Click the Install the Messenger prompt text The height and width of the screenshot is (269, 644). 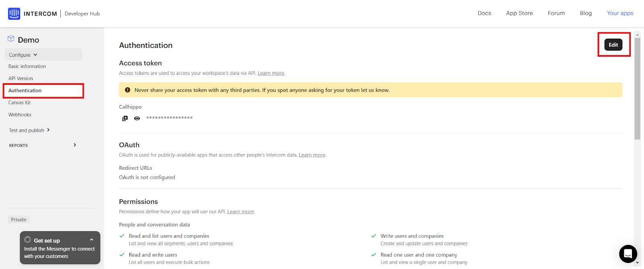(x=59, y=253)
